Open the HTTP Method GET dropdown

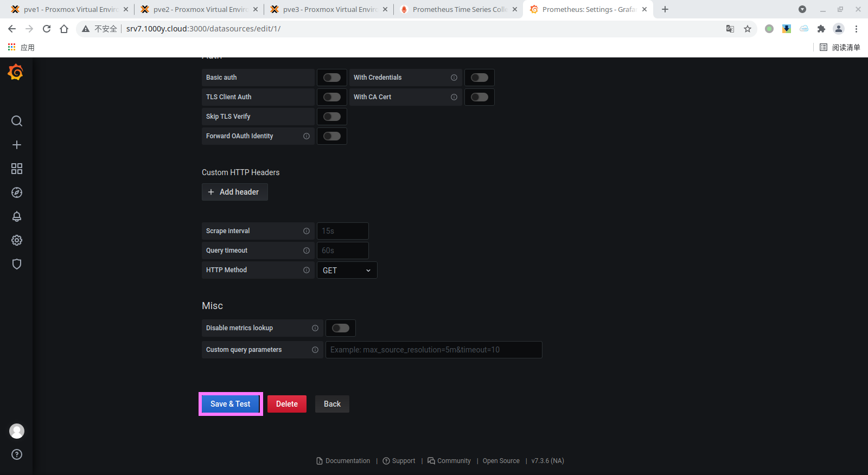coord(347,270)
